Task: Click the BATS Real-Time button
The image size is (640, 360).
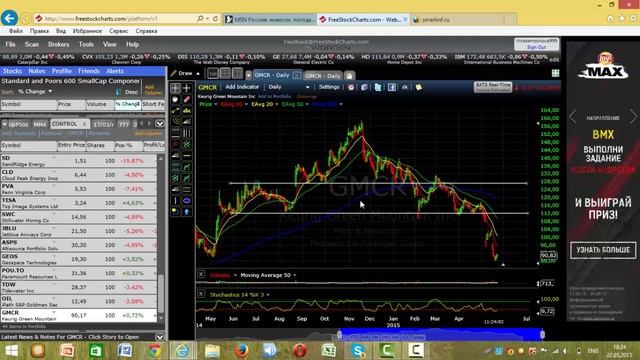Action: point(493,87)
